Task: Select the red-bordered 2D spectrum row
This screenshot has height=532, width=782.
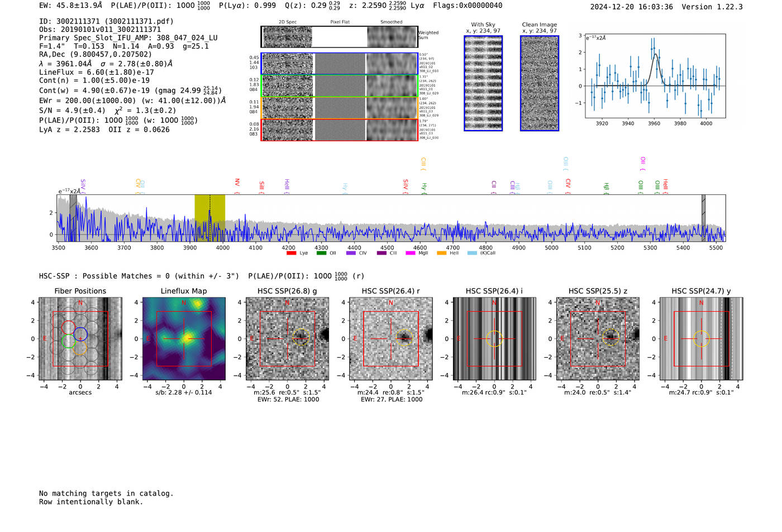Action: pyautogui.click(x=340, y=130)
